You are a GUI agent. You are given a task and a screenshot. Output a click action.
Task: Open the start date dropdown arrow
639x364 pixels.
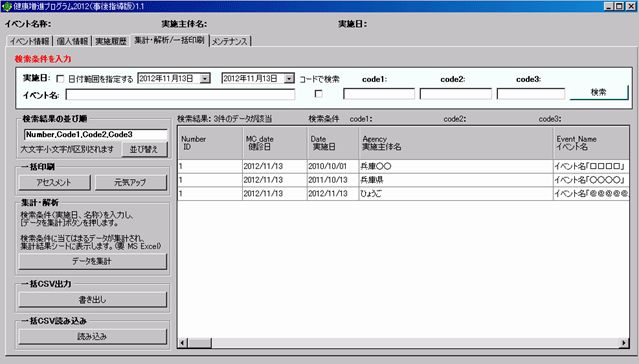(205, 78)
